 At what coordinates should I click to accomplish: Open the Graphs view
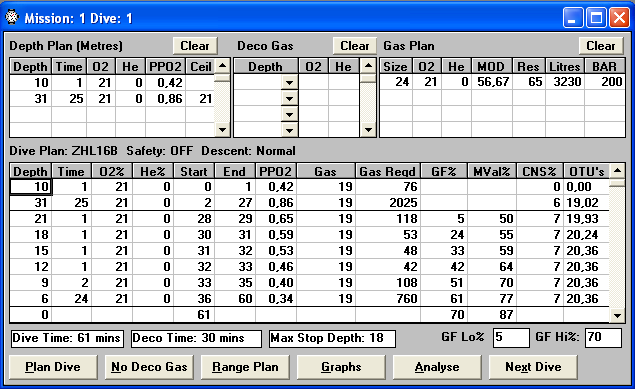(x=341, y=367)
